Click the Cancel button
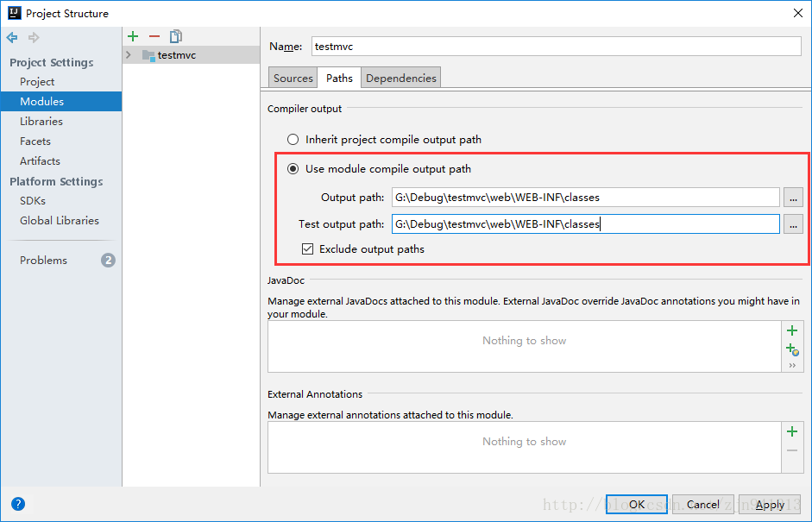 click(702, 504)
